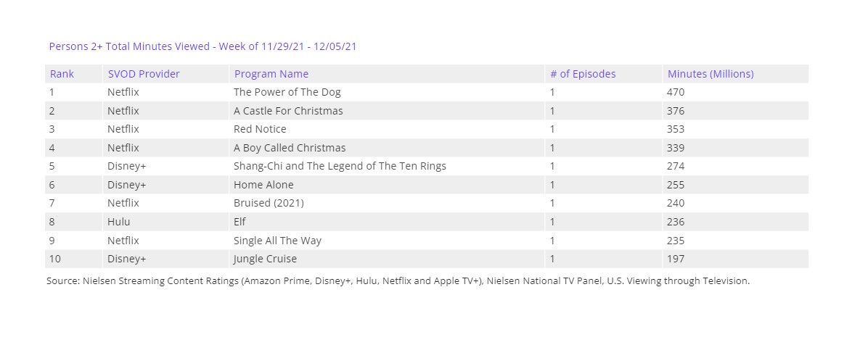Click the Jungle Cruise program cell
Screen dimensions: 868x337
click(265, 259)
